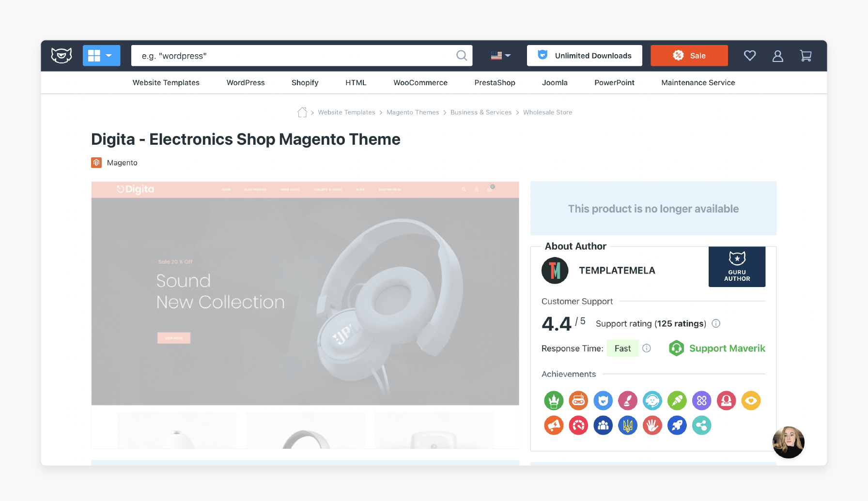The width and height of the screenshot is (868, 501).
Task: Click the 4.4 support rating score
Action: [x=557, y=324]
